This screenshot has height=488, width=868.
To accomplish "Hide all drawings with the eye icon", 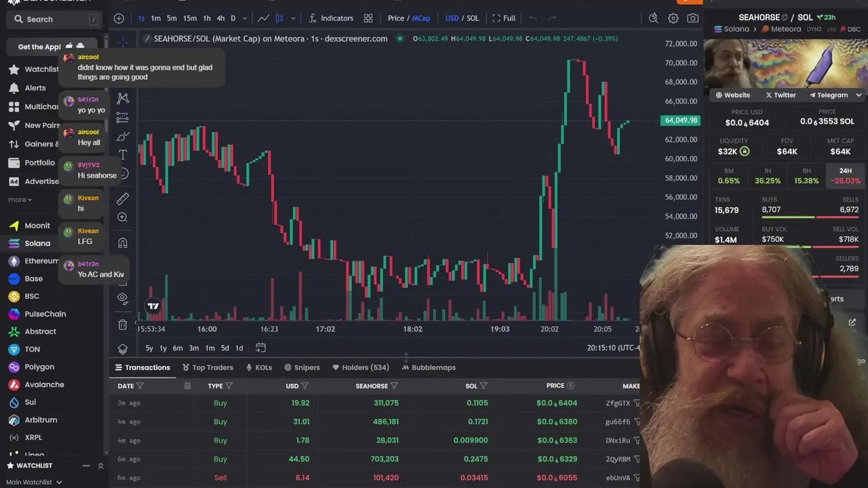I will click(x=123, y=298).
